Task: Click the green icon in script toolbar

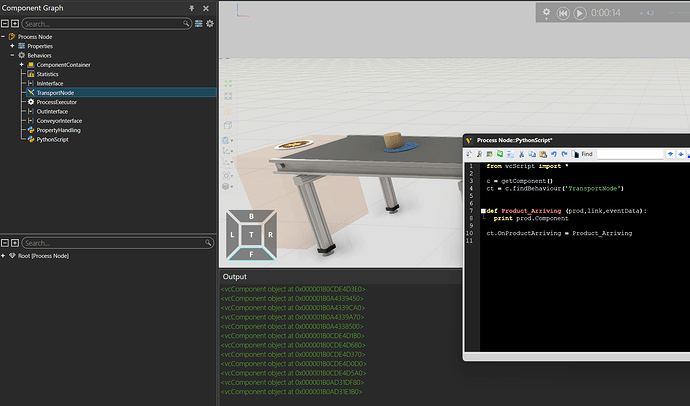Action: [500, 154]
